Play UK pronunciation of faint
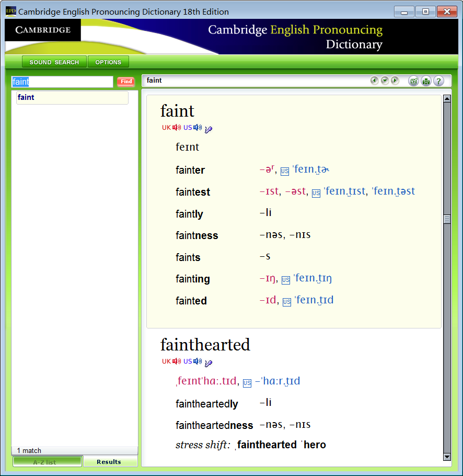463x476 pixels. coord(177,128)
